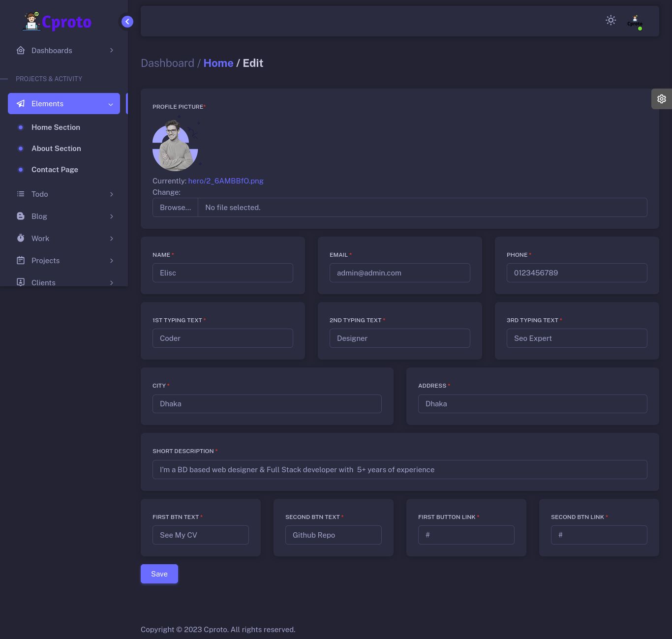Expand the Dashboards menu chevron

tap(112, 50)
